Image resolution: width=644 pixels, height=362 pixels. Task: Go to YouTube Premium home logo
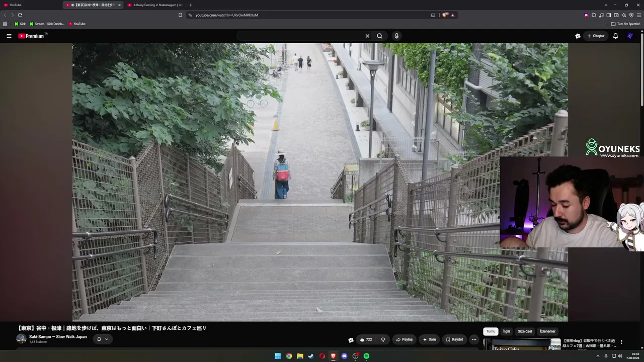click(32, 36)
